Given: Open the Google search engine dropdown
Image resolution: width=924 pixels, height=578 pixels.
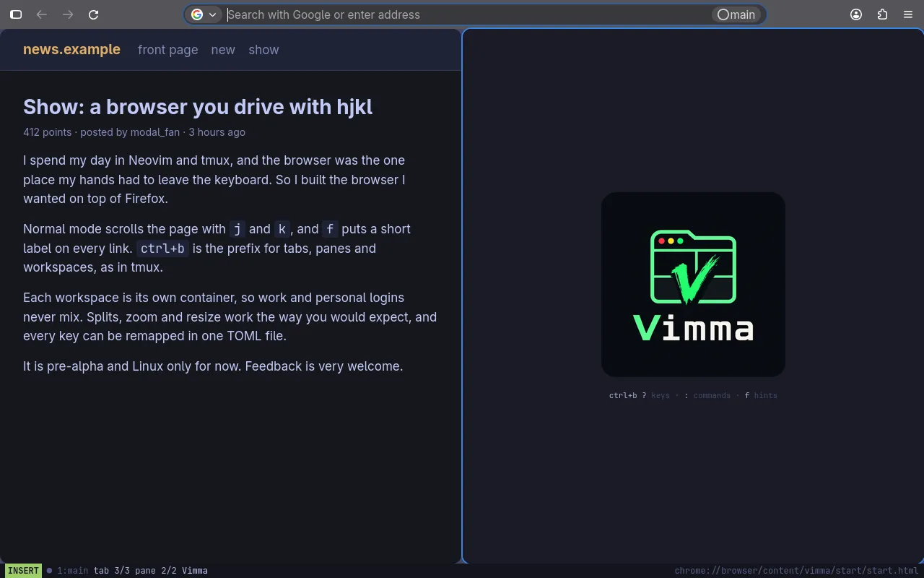Looking at the screenshot, I should pos(204,14).
